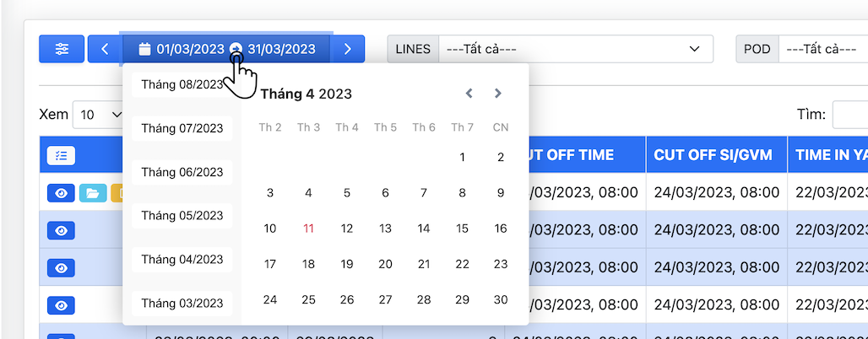
Task: Open the filter settings sliders button
Action: (x=62, y=49)
